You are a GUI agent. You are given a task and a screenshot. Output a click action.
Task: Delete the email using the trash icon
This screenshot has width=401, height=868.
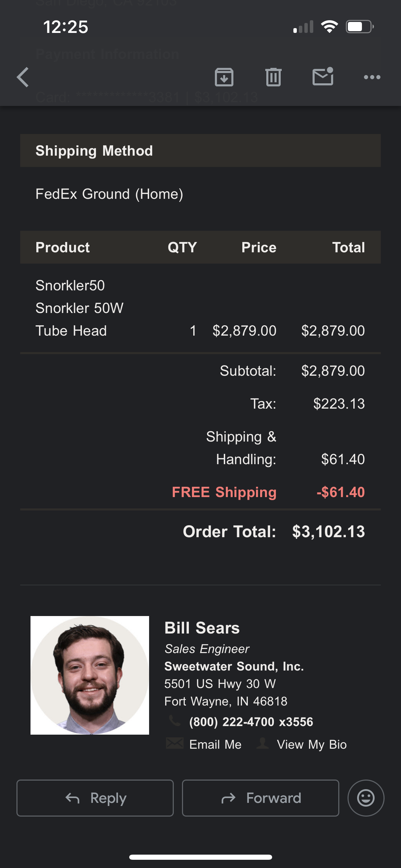(x=273, y=77)
